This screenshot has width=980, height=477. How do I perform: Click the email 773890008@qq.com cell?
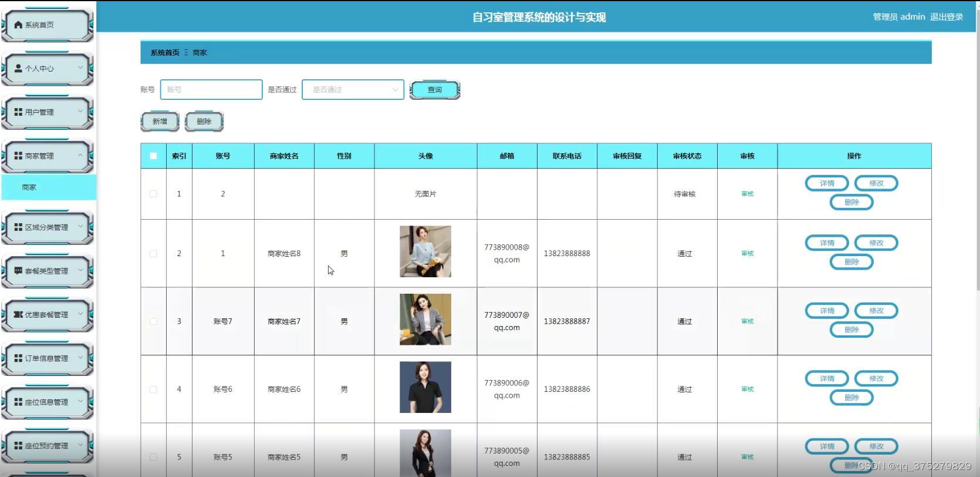[507, 254]
